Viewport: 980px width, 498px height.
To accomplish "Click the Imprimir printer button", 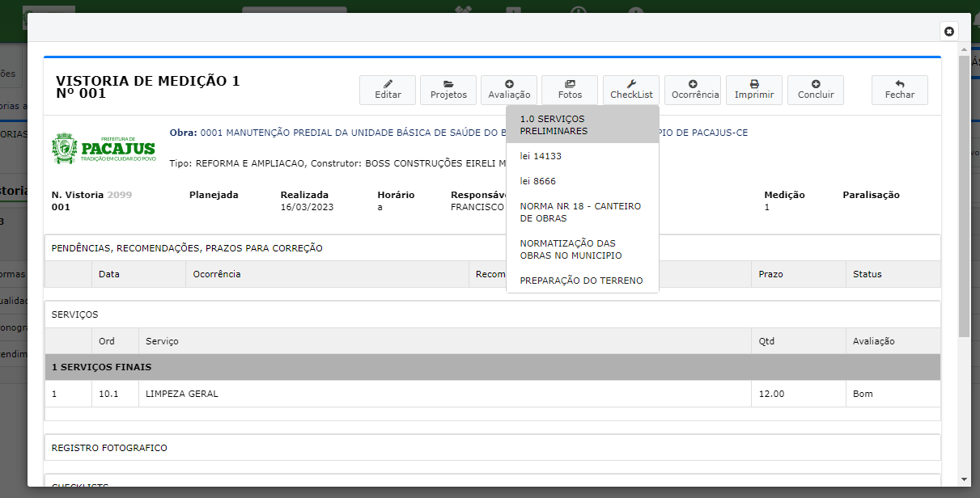I will [x=753, y=90].
